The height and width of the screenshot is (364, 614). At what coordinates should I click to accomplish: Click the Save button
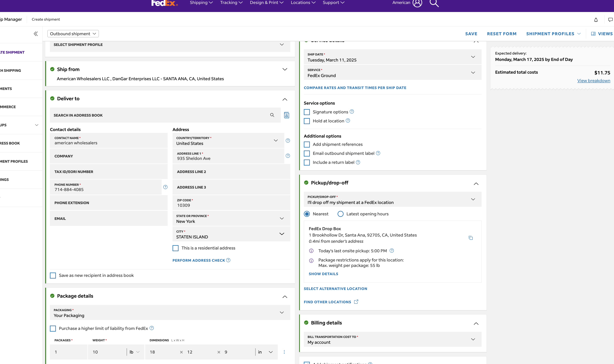point(471,34)
